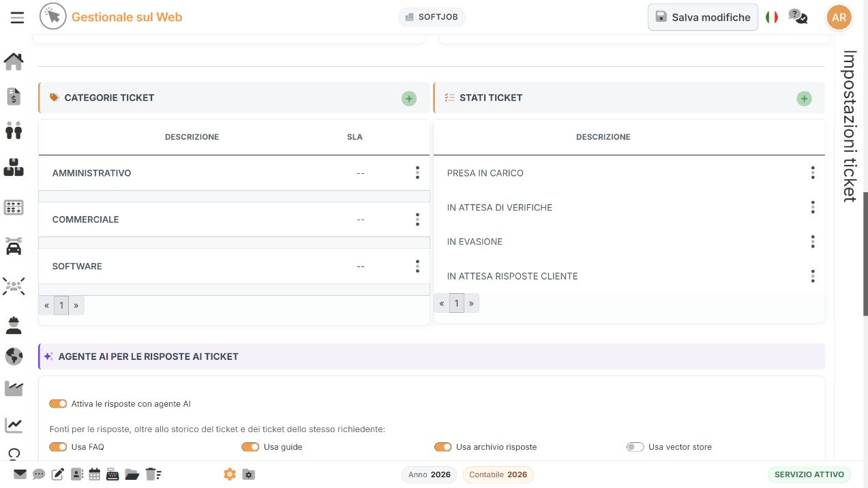This screenshot has width=868, height=488.
Task: Select page 1 in stati ticket pager
Action: [457, 303]
